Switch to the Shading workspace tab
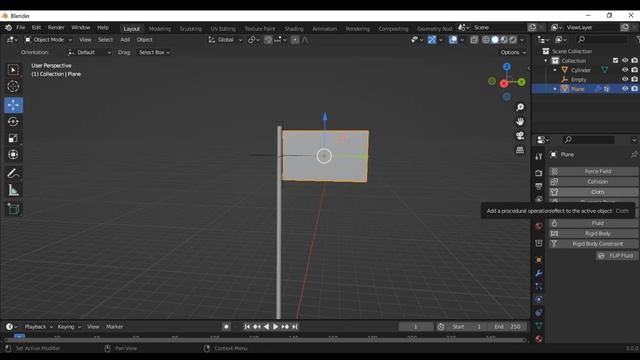Screen dimensions: 640x360 [294, 29]
